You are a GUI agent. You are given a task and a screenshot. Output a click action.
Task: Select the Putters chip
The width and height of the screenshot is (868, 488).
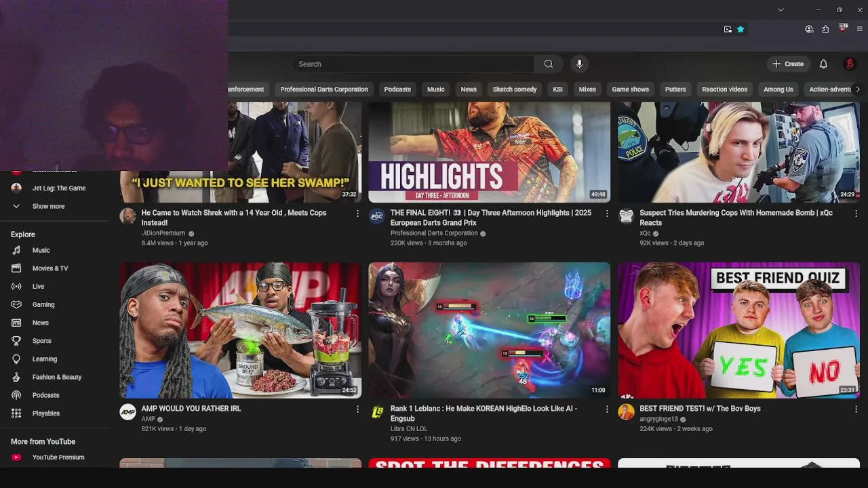(x=675, y=89)
